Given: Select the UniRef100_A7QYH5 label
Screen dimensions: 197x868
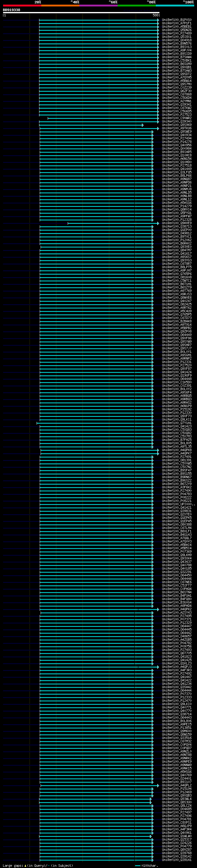Looking at the screenshot, I should coord(176,78).
